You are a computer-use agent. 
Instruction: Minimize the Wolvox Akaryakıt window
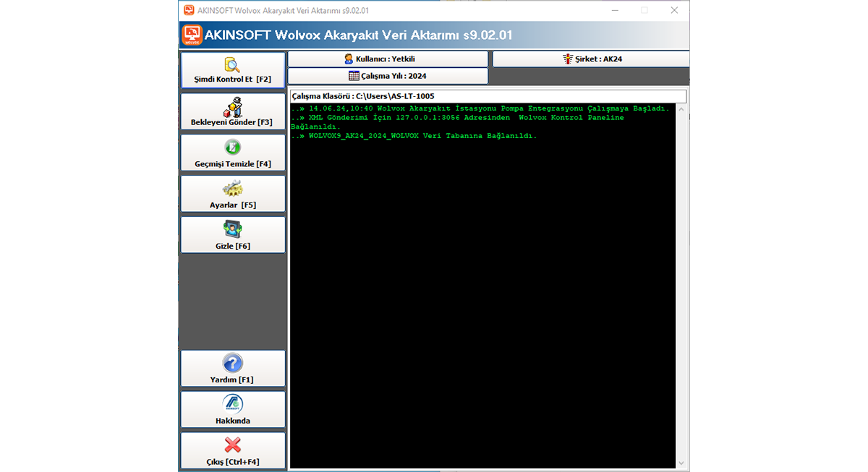(x=615, y=10)
